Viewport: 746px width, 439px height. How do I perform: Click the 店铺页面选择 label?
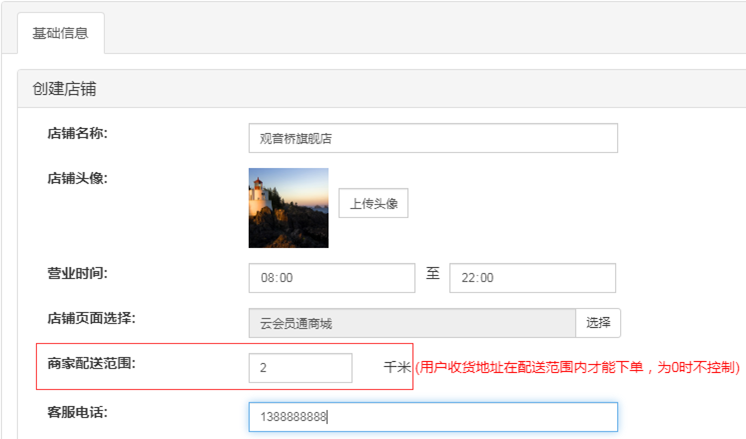[91, 318]
